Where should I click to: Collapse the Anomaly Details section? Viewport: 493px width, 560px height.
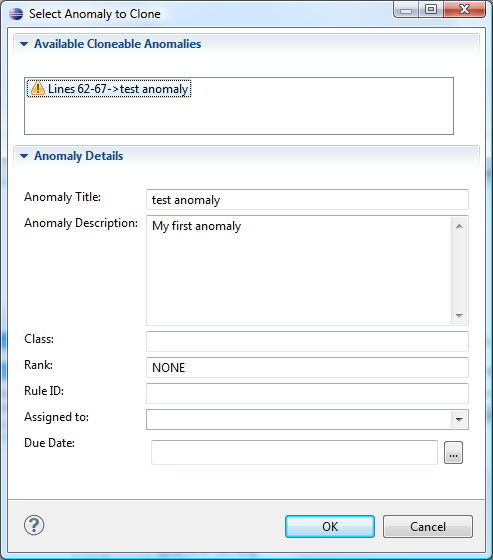(24, 156)
